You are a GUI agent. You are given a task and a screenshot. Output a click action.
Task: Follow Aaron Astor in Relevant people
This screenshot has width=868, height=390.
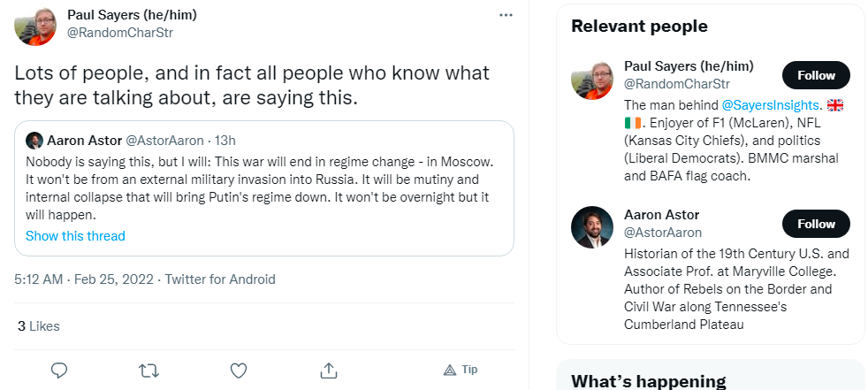tap(816, 224)
